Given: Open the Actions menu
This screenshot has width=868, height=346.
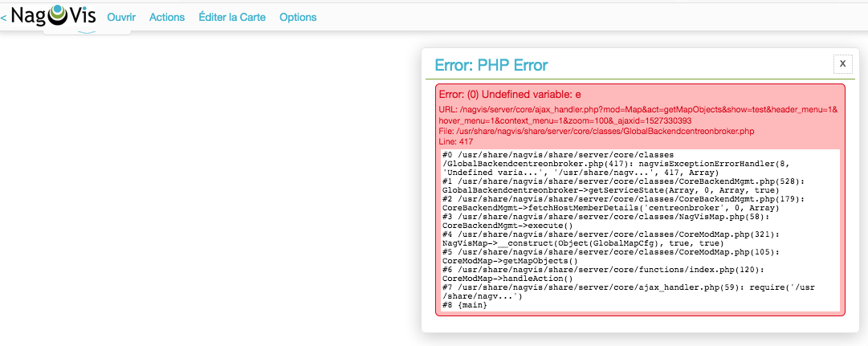Looking at the screenshot, I should 167,17.
